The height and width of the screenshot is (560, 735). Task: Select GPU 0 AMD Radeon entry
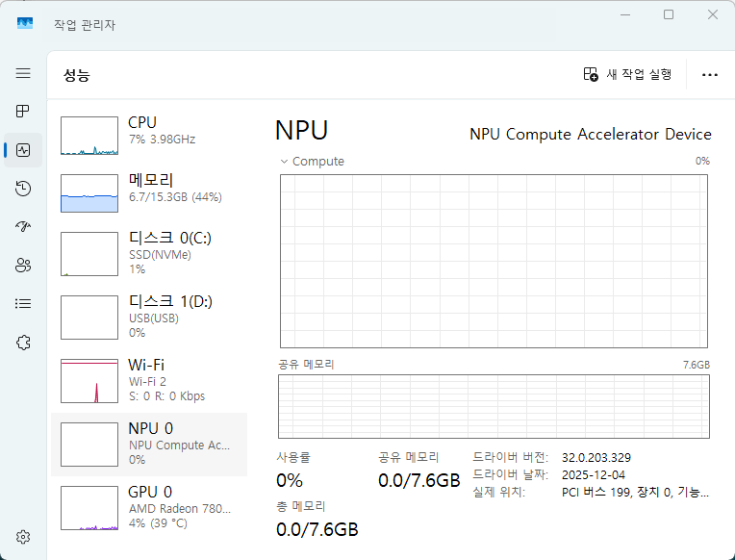pos(149,507)
